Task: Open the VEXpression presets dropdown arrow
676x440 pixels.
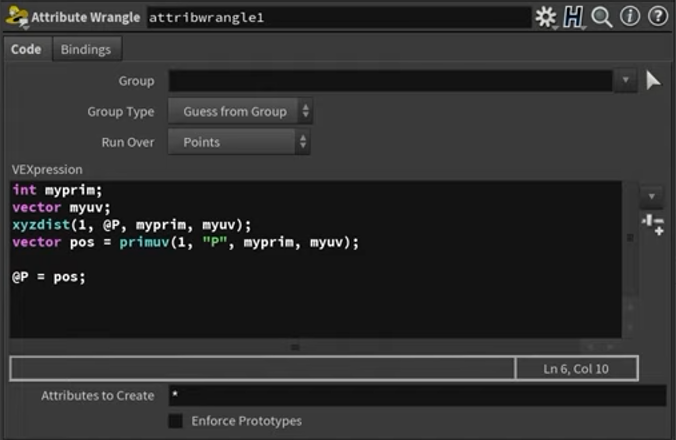Action: (651, 196)
